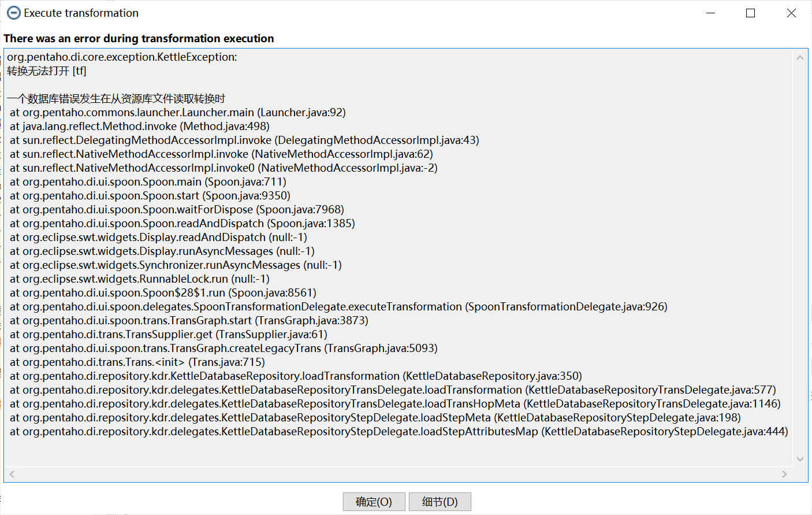Click the Execute transformation title icon
Image resolution: width=812 pixels, height=515 pixels.
point(13,13)
